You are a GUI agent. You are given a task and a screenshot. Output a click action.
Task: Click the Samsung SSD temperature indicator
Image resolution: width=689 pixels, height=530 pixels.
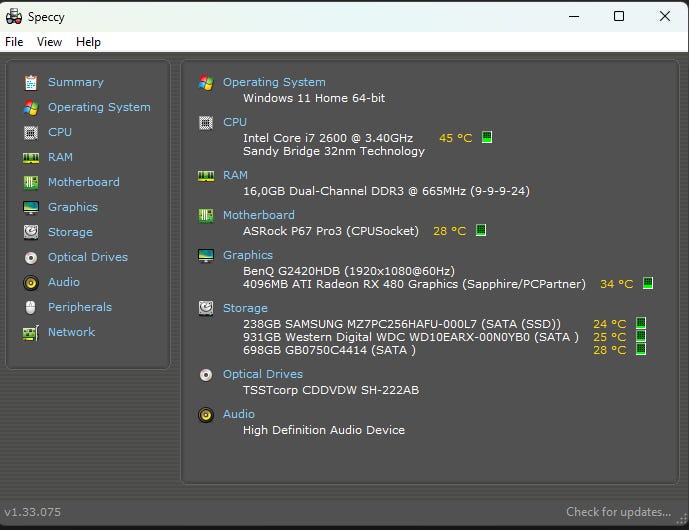click(641, 324)
